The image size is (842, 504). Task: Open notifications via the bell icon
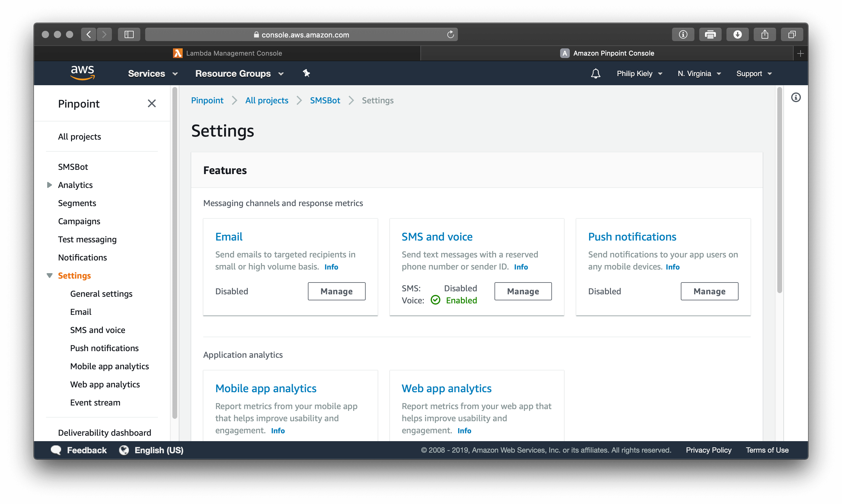click(595, 73)
